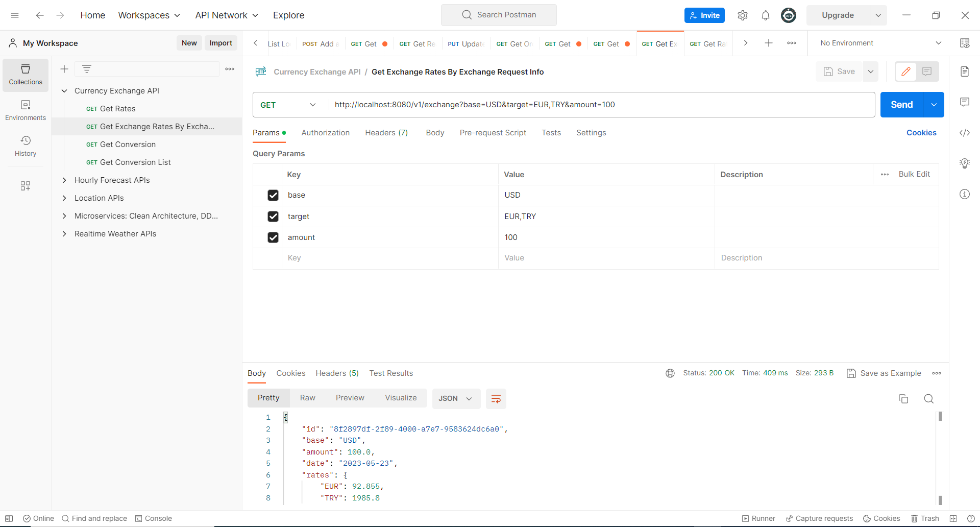Open the Send options arrow
This screenshot has height=527, width=980.
tap(934, 105)
